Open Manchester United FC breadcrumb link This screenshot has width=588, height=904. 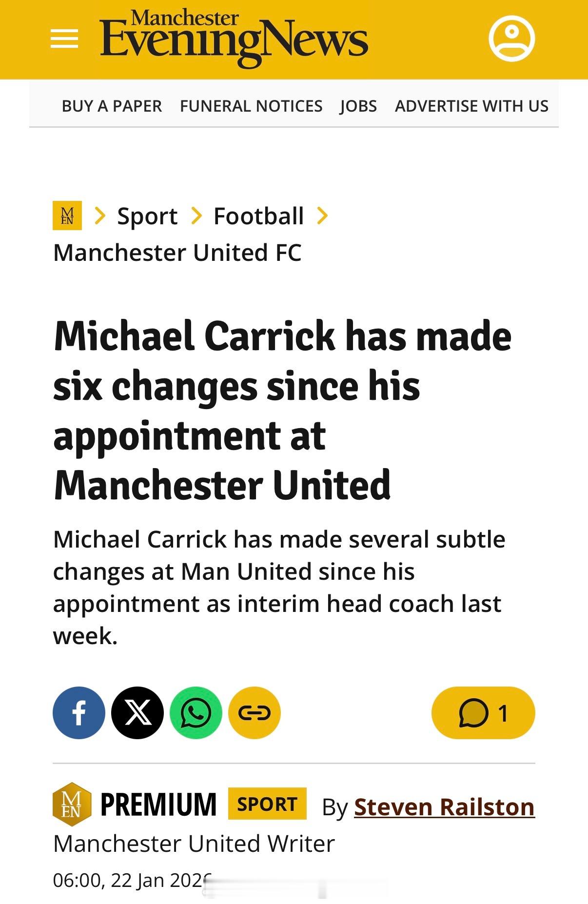[x=177, y=253]
